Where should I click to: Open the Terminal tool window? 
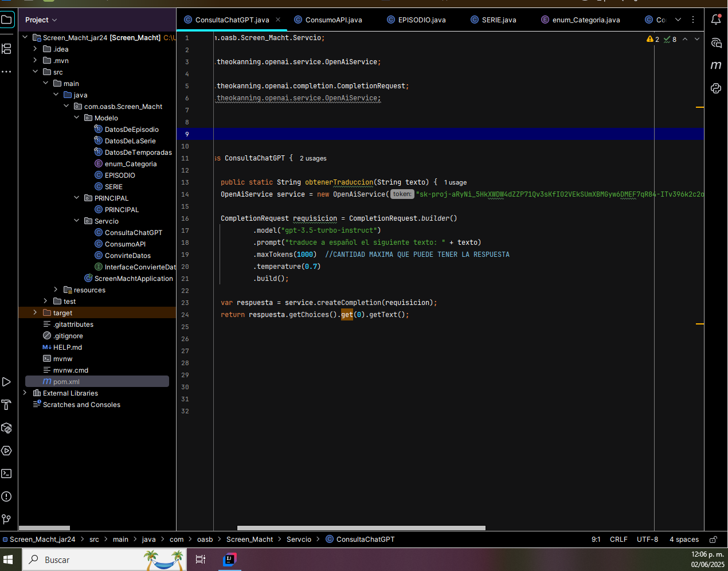[x=6, y=474]
